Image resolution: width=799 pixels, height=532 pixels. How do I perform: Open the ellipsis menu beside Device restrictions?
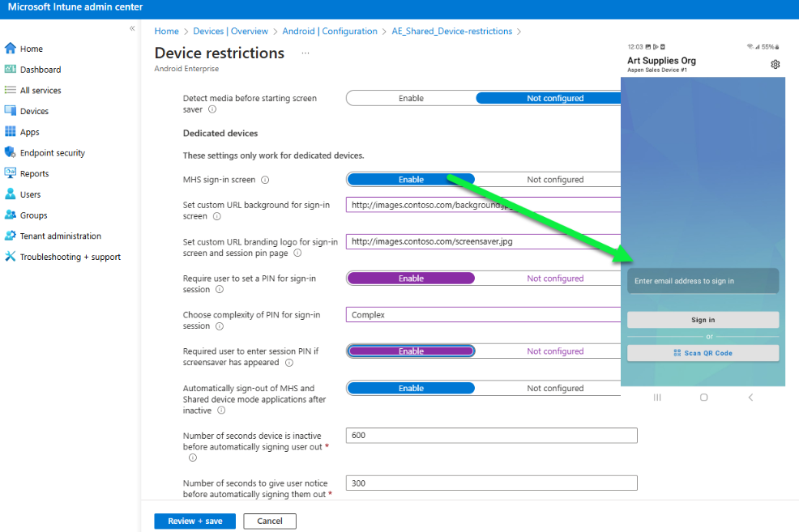305,53
